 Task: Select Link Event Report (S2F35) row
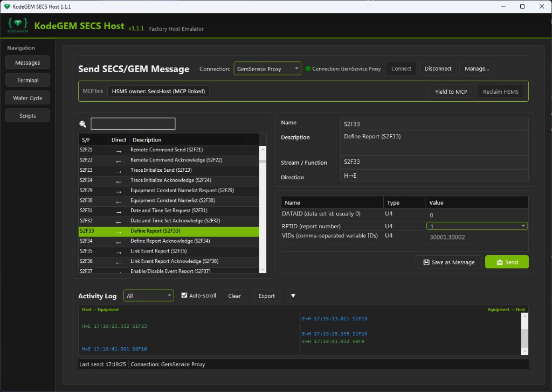[169, 251]
